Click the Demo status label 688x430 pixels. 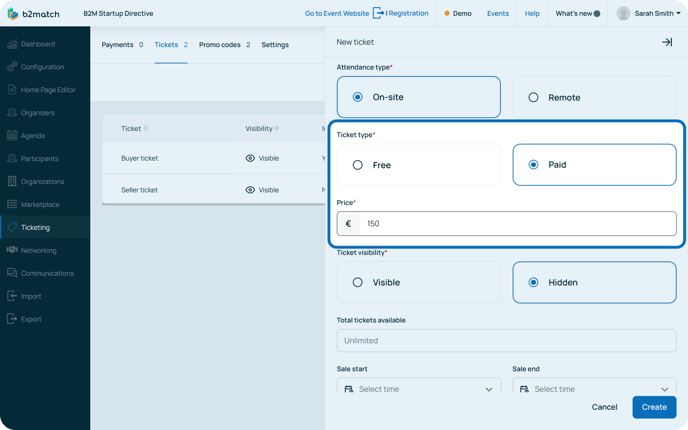(462, 14)
